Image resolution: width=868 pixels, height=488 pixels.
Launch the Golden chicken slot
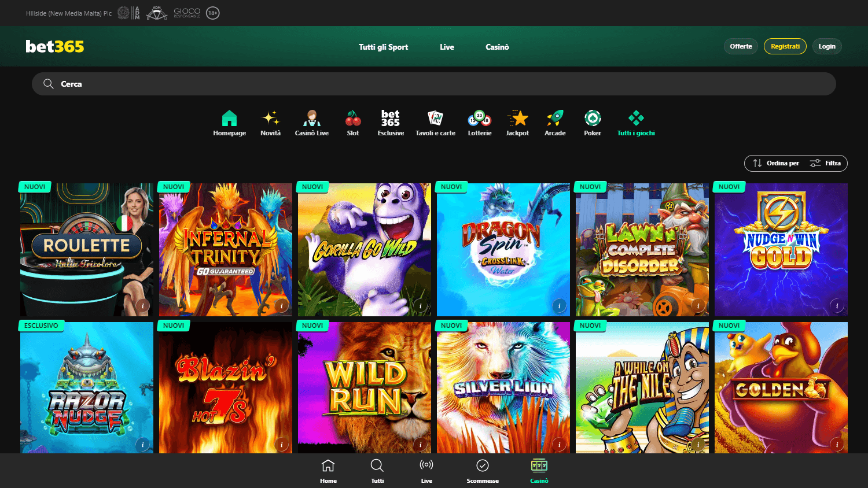(x=781, y=387)
